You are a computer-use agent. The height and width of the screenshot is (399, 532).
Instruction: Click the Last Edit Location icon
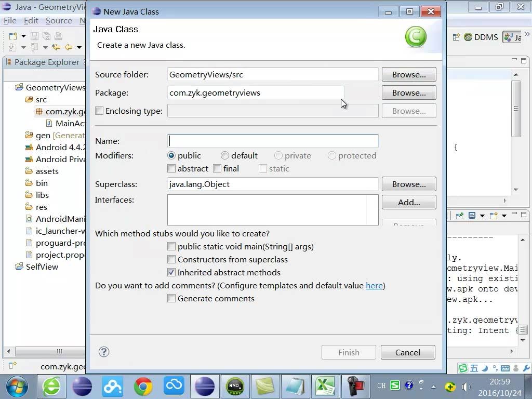click(x=56, y=47)
